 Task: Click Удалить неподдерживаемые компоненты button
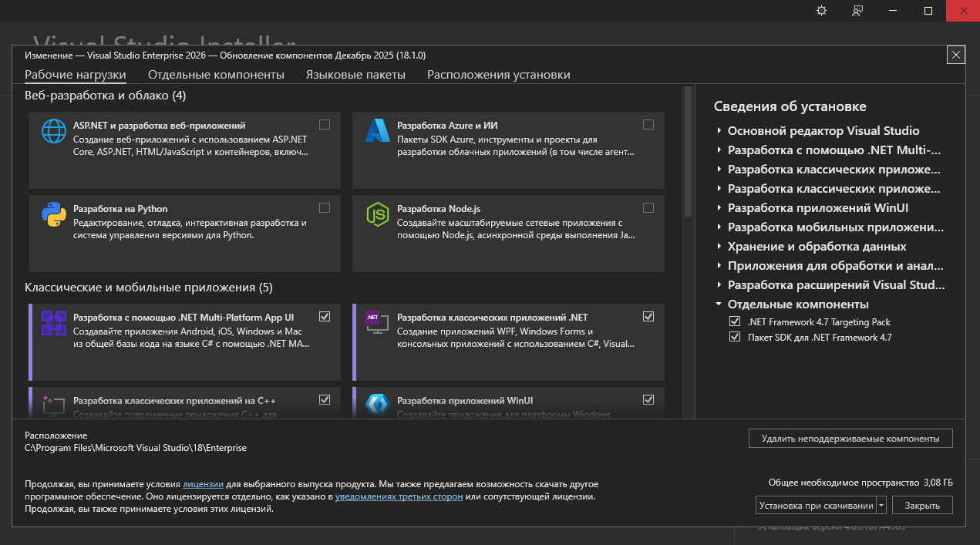point(850,439)
